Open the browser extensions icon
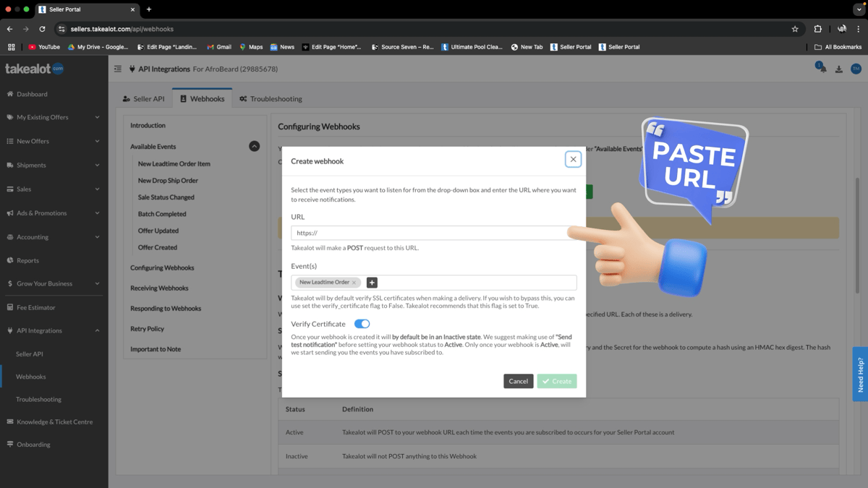Viewport: 868px width, 488px height. pyautogui.click(x=817, y=29)
